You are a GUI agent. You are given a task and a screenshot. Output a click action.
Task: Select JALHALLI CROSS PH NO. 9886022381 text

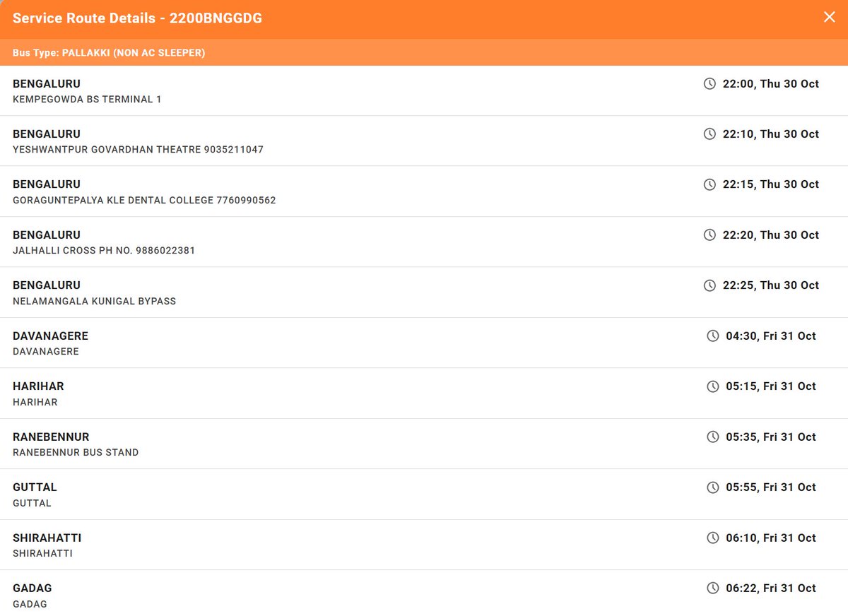coord(104,251)
